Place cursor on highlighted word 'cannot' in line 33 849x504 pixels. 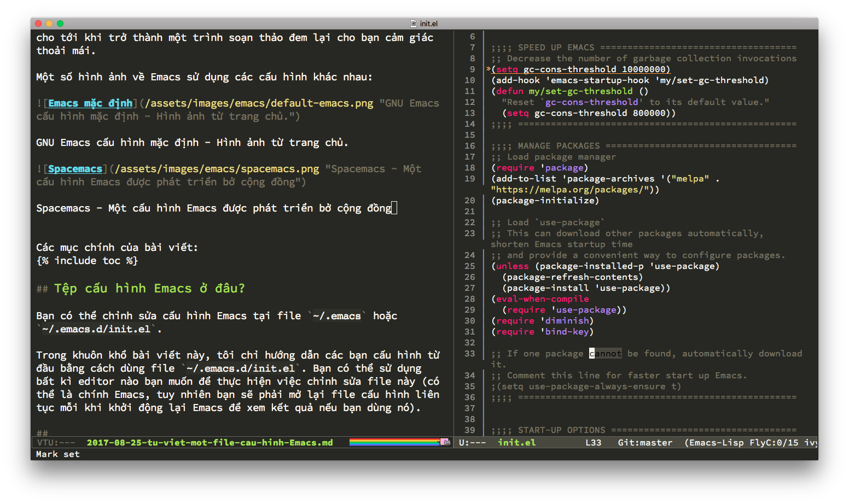point(606,354)
